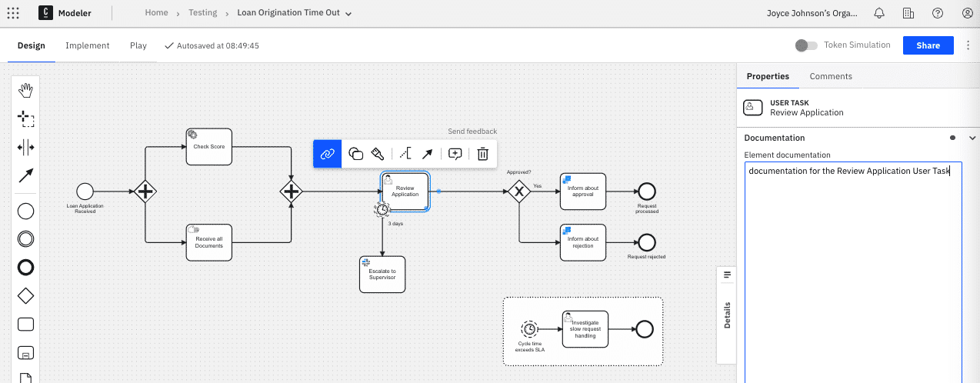Add a text annotation from context pad
The width and height of the screenshot is (980, 383).
tap(405, 154)
